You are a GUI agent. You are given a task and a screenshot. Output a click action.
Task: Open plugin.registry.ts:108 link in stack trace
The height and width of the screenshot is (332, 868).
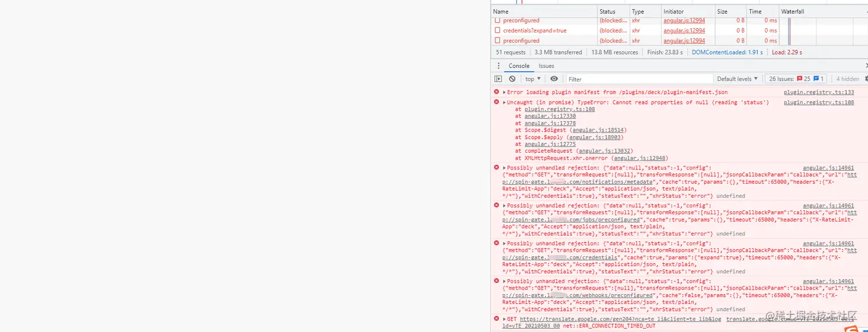[560, 109]
